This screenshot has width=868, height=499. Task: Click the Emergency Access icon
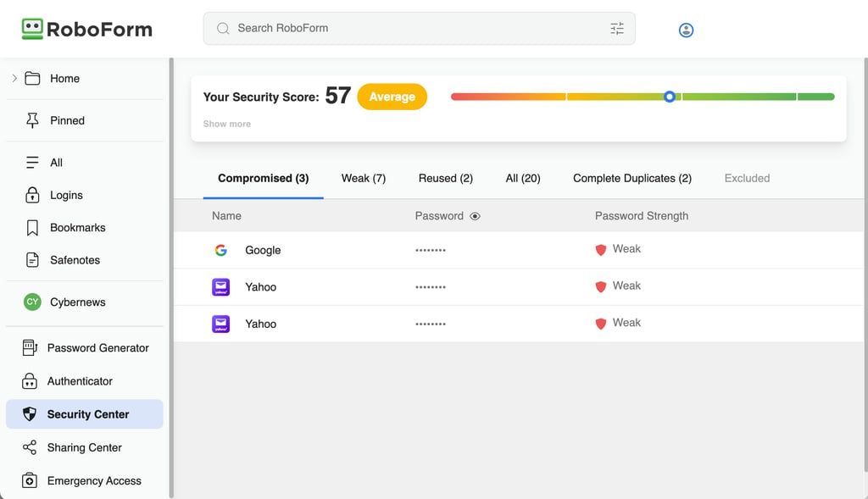30,480
